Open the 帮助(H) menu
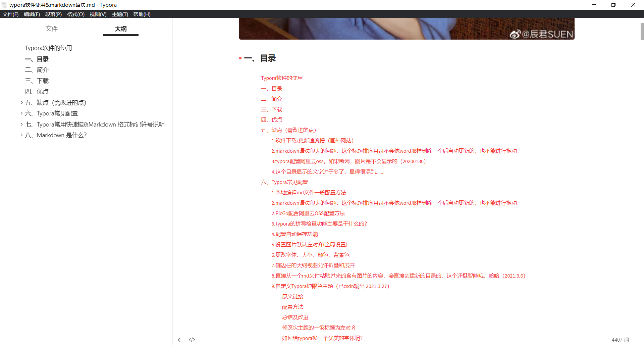 pyautogui.click(x=142, y=14)
